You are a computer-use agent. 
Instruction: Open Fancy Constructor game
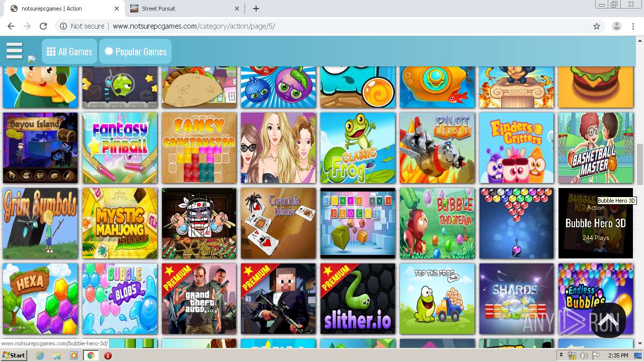pos(199,148)
